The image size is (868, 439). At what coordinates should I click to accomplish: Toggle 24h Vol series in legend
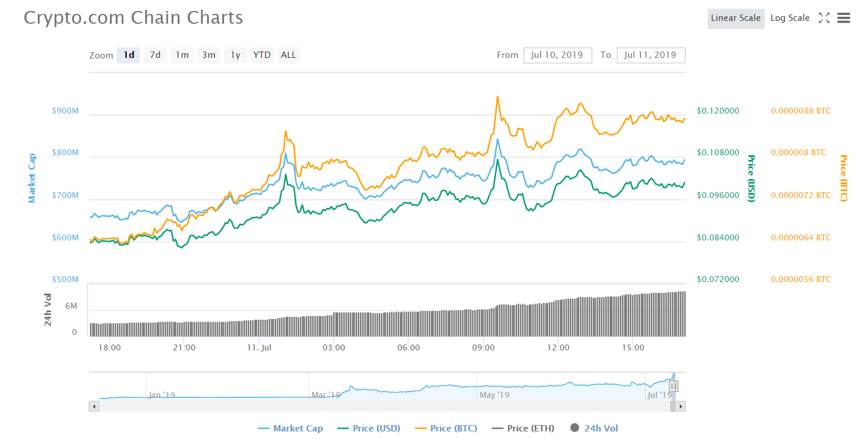594,429
